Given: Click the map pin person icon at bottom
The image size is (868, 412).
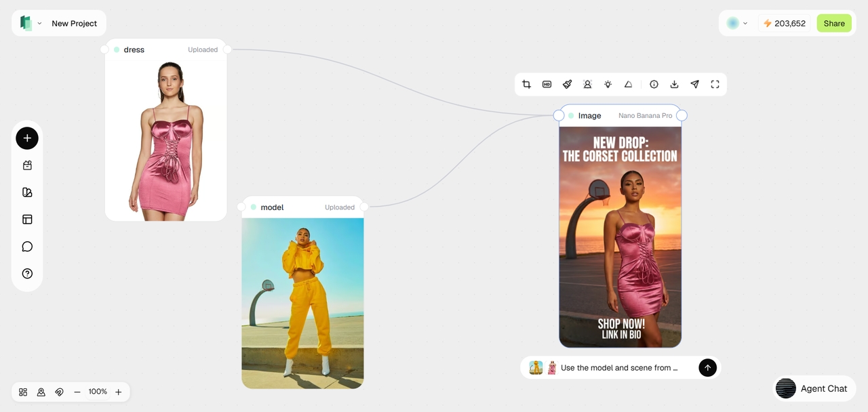Looking at the screenshot, I should coord(41,392).
